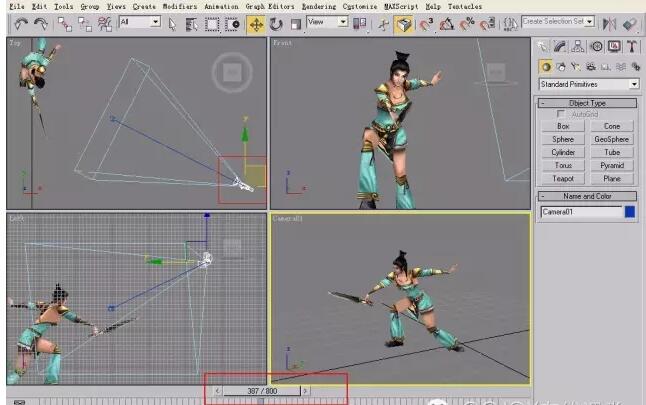
Task: Open the Create Selection Set dropdown
Action: [590, 21]
